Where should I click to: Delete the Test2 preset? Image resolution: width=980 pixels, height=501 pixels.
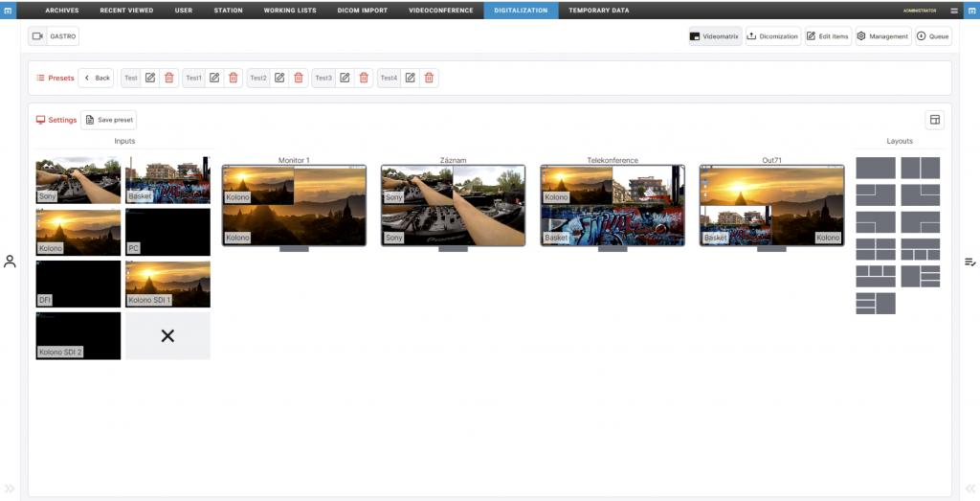point(298,78)
